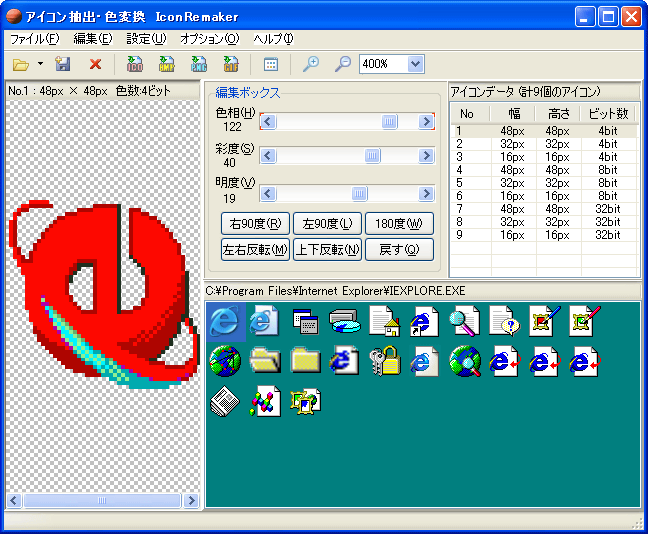The height and width of the screenshot is (534, 648).
Task: Export as BMP file icon
Action: [x=167, y=64]
